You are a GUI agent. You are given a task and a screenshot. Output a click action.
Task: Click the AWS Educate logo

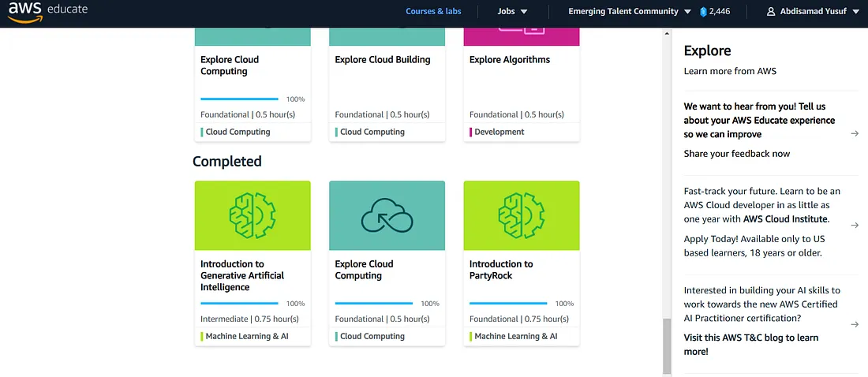pos(47,12)
